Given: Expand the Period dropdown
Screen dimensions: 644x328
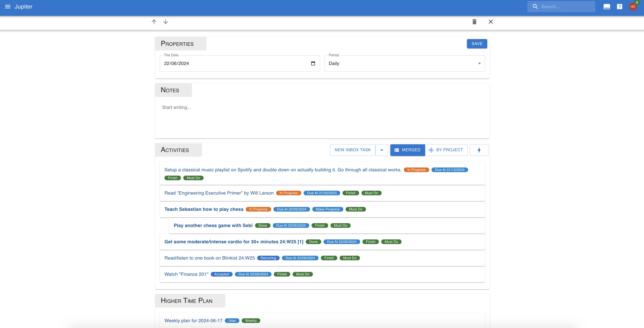Looking at the screenshot, I should coord(404,63).
